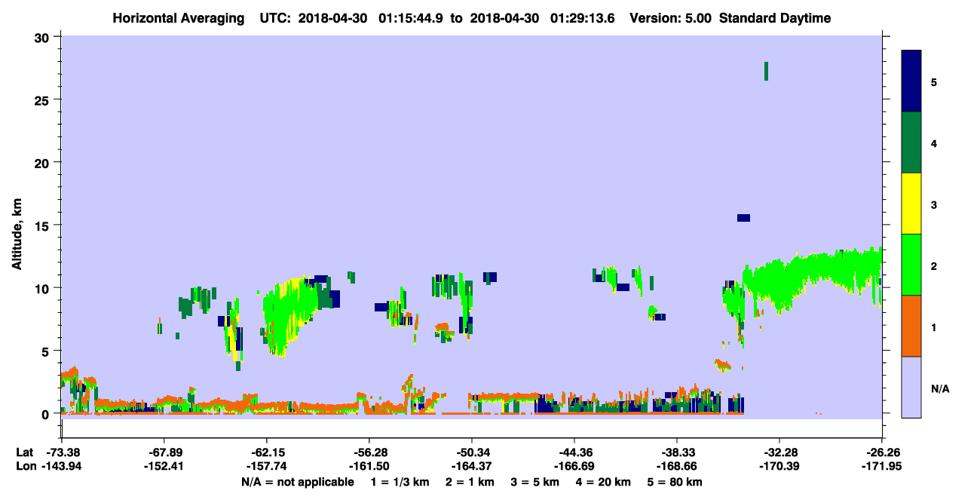Click the dark blue level 5 color swatch
Viewport: 980px width, 503px height.
click(911, 81)
